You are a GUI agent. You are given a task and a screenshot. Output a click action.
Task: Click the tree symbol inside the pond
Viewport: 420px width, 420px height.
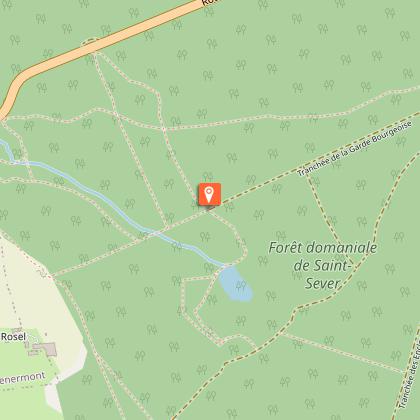240,285
